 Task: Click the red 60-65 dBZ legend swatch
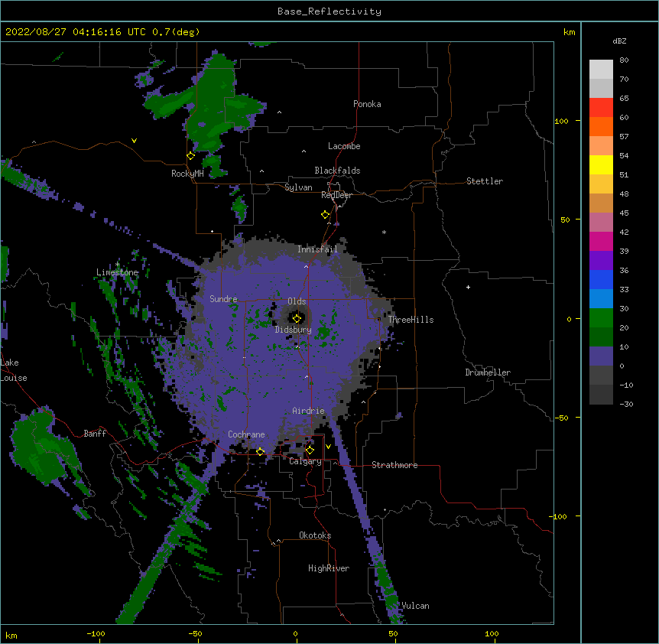[x=601, y=107]
